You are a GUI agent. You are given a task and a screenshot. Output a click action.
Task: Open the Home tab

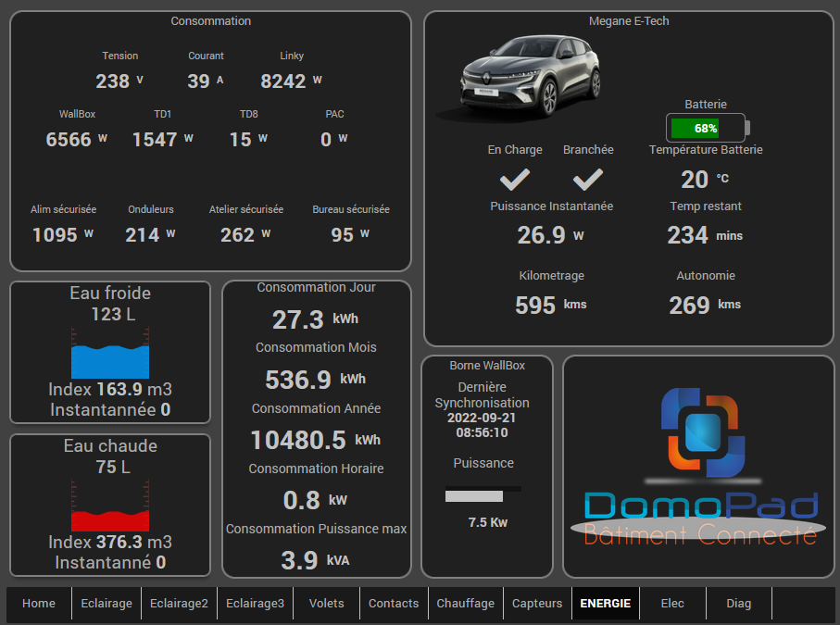[x=39, y=603]
